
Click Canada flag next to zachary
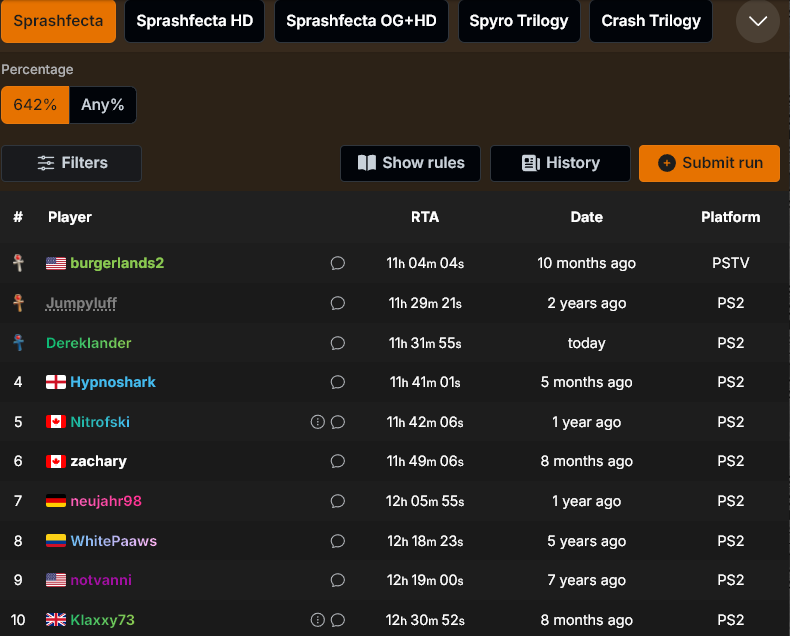(x=56, y=461)
